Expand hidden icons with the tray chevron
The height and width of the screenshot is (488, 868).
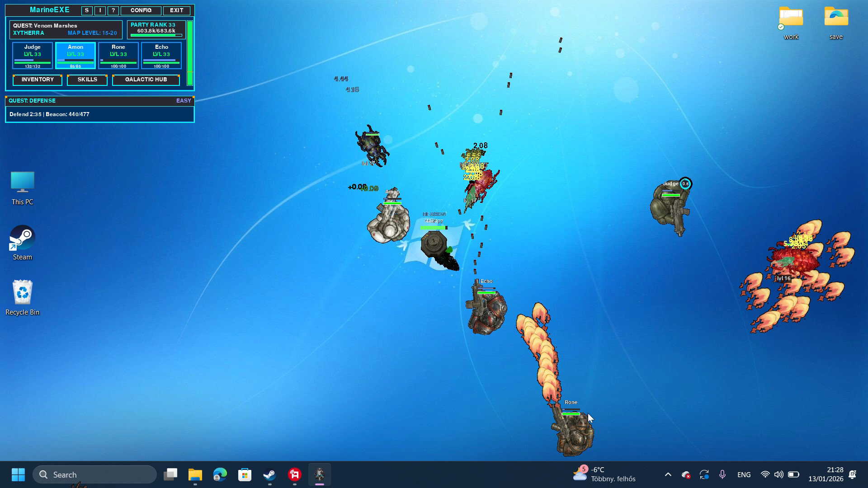click(x=668, y=474)
